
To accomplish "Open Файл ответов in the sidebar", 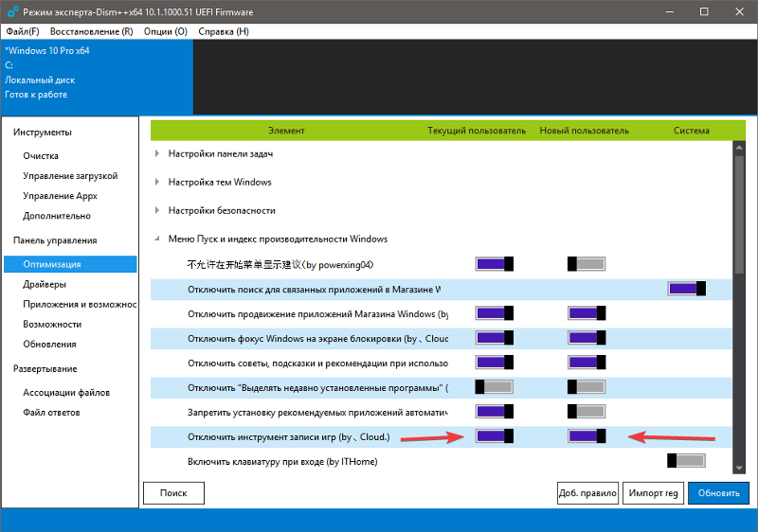I will click(51, 413).
